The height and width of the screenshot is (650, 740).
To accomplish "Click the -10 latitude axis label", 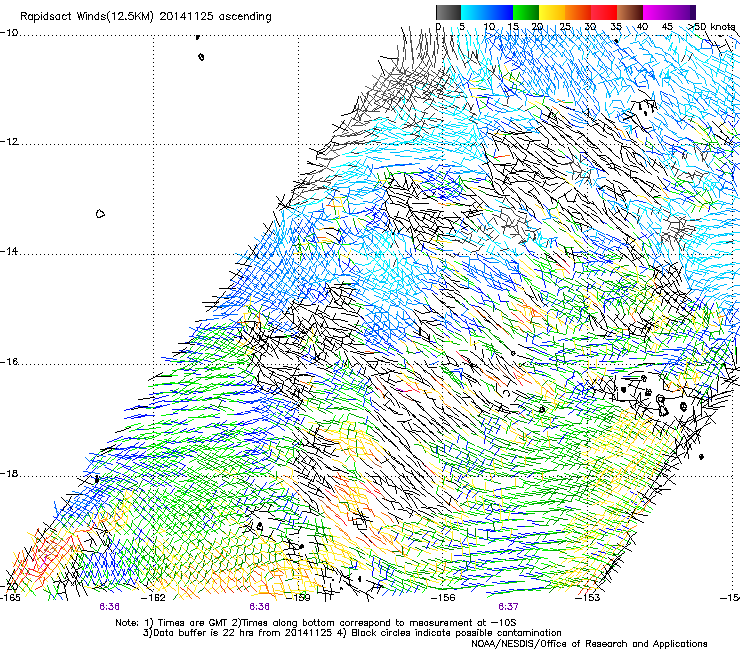I will 9,33.
